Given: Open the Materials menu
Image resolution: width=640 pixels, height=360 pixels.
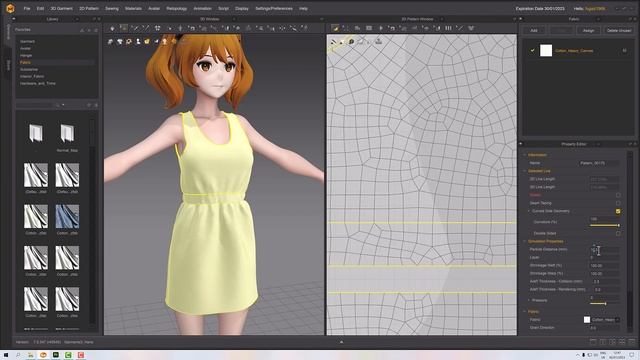Looking at the screenshot, I should click(133, 9).
